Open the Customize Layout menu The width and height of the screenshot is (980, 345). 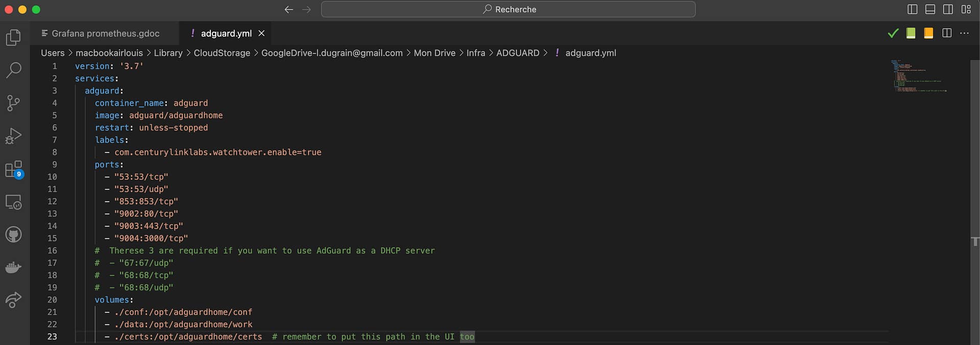tap(966, 9)
